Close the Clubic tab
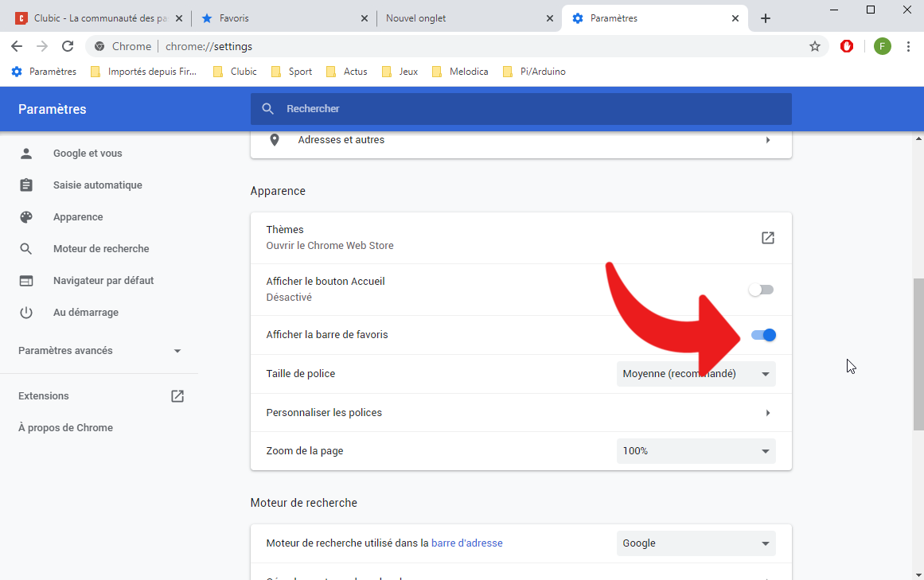 pyautogui.click(x=179, y=18)
